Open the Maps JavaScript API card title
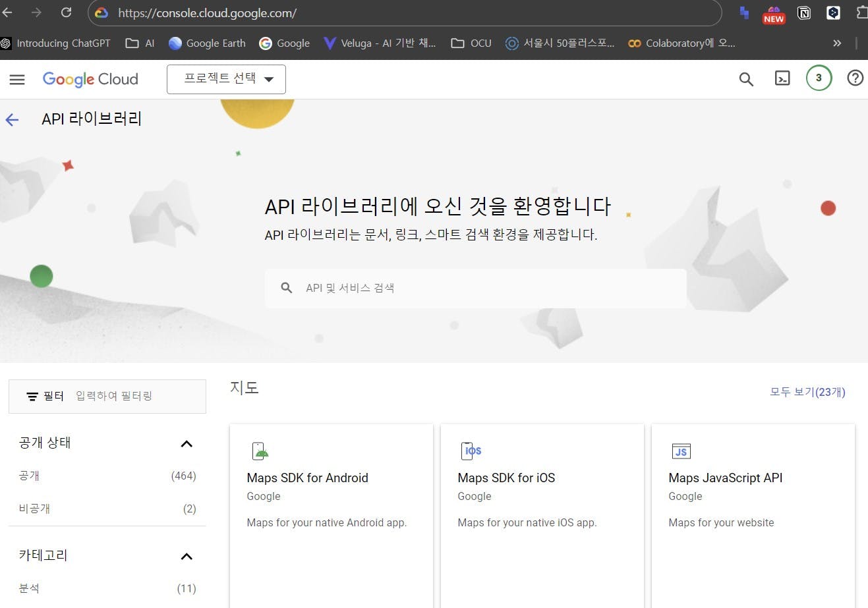 (x=726, y=478)
